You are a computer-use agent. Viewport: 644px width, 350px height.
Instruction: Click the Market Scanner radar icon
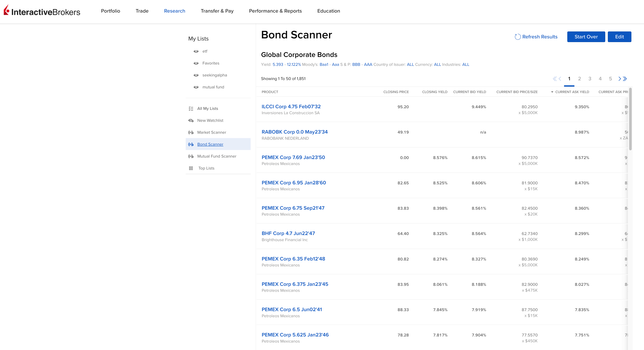(x=191, y=133)
